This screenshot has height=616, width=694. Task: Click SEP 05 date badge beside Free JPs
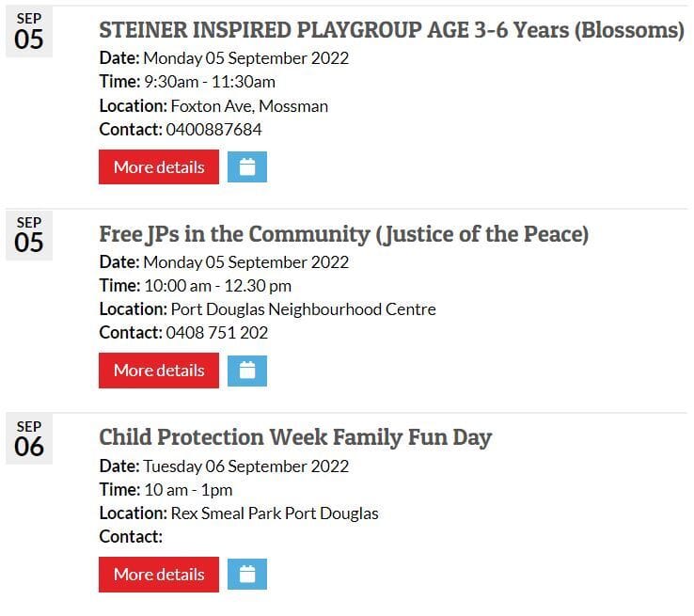pyautogui.click(x=29, y=236)
